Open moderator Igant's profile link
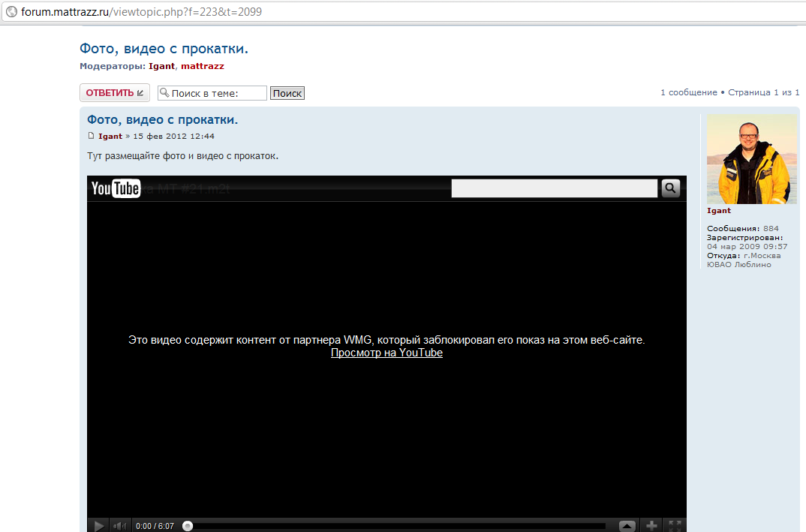 (x=161, y=66)
